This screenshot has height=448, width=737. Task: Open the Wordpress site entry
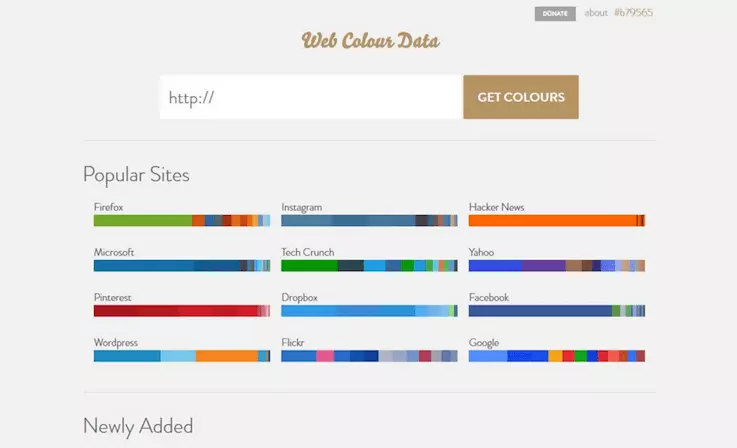click(116, 342)
